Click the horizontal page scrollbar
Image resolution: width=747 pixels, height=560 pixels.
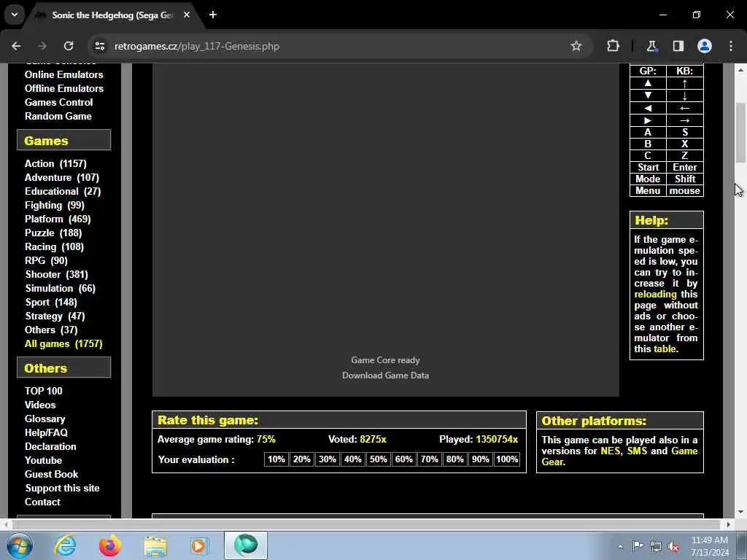pos(366,524)
